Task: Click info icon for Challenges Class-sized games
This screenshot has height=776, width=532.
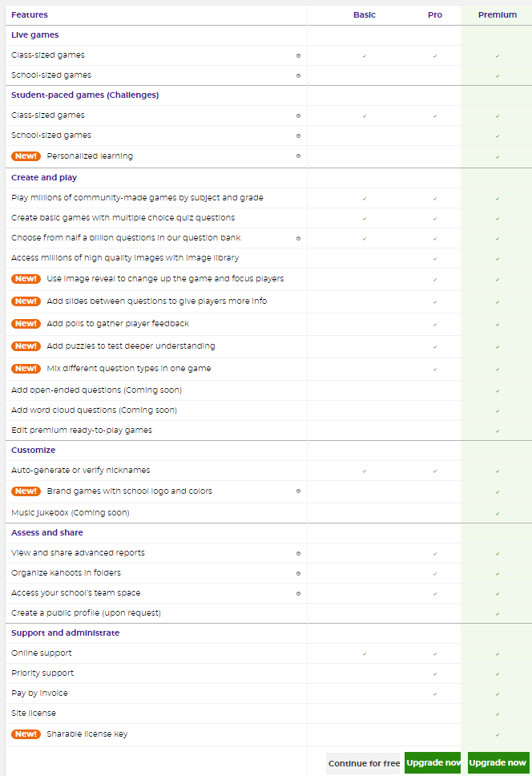Action: 298,115
